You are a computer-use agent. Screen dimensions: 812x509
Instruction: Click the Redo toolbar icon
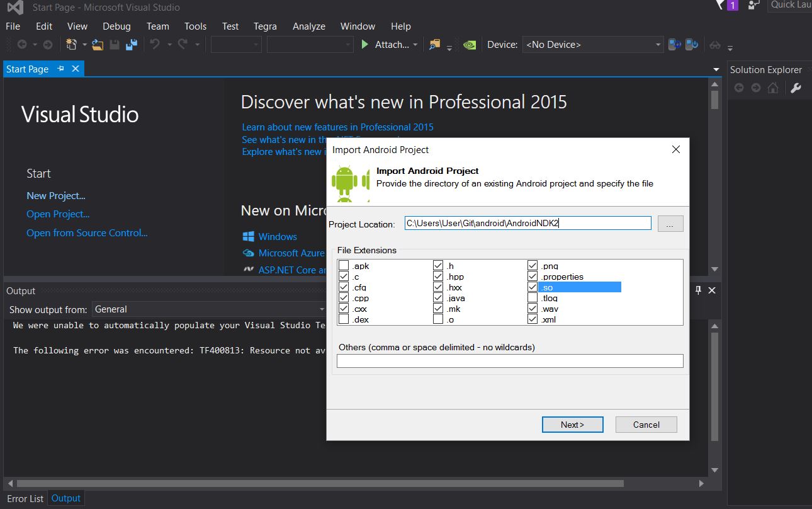point(183,45)
